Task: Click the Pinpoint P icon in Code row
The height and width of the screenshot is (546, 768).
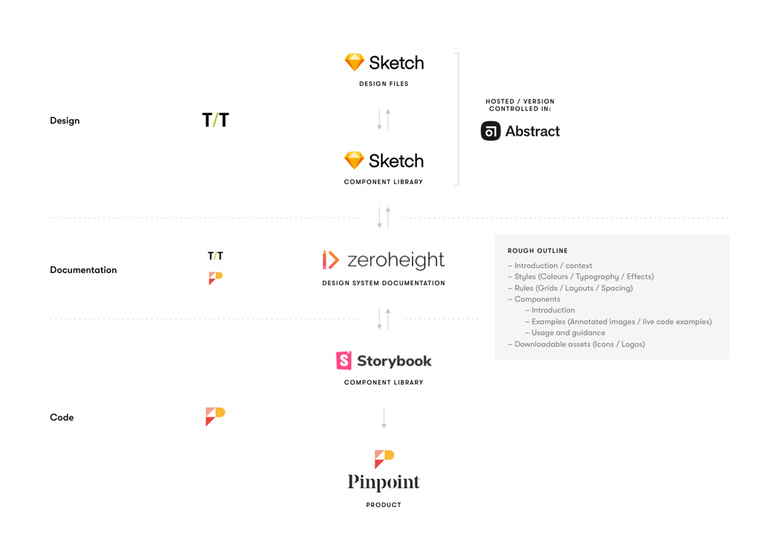Action: click(x=215, y=416)
